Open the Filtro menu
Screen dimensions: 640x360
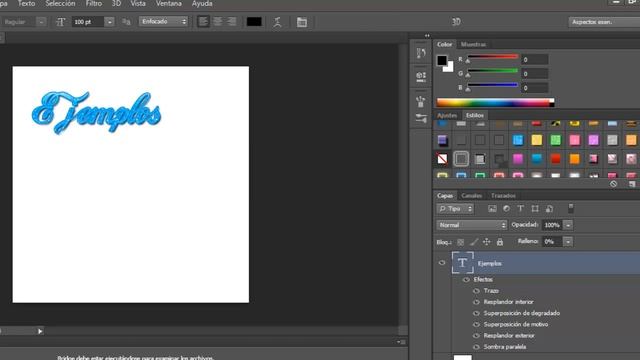click(x=94, y=4)
